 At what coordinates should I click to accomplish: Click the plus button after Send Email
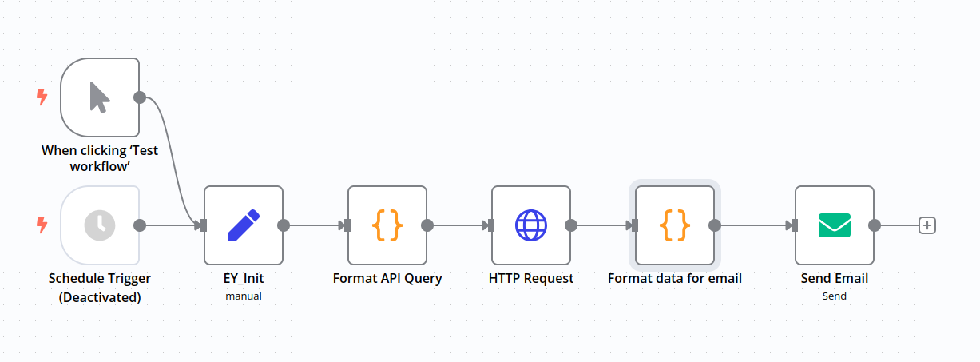point(927,225)
